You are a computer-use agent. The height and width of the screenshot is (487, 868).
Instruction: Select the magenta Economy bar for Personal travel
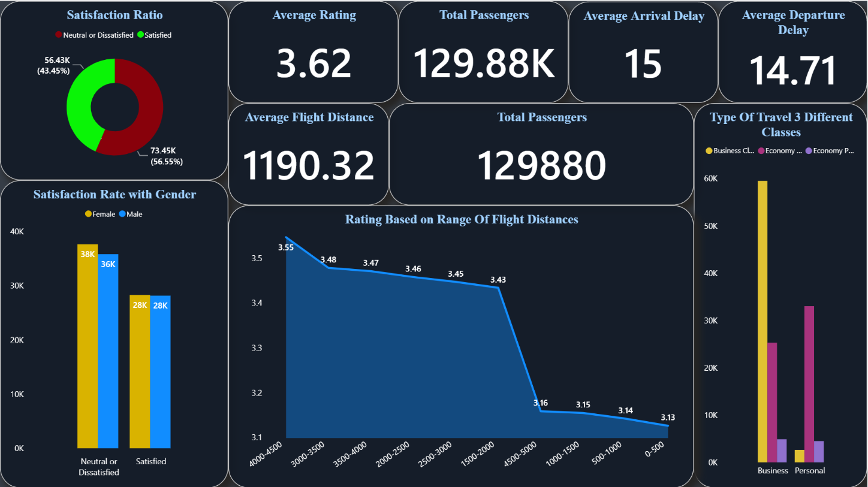tap(809, 385)
